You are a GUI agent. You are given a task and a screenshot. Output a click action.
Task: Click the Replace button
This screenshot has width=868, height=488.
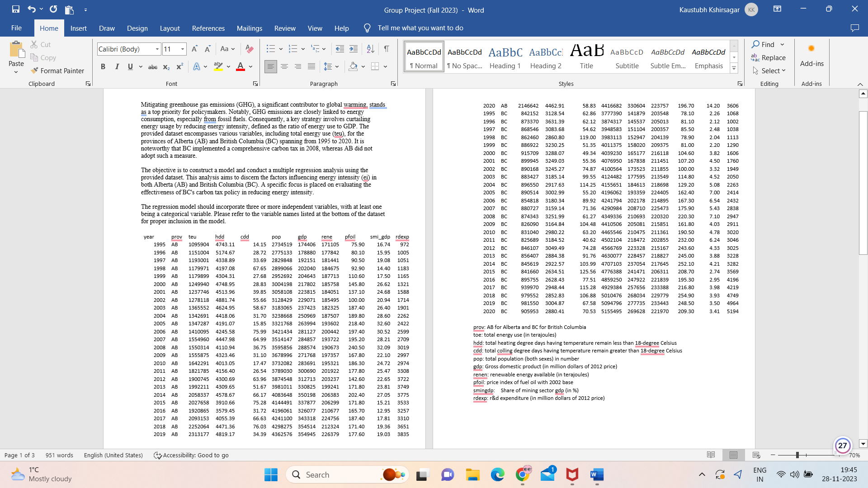point(769,57)
